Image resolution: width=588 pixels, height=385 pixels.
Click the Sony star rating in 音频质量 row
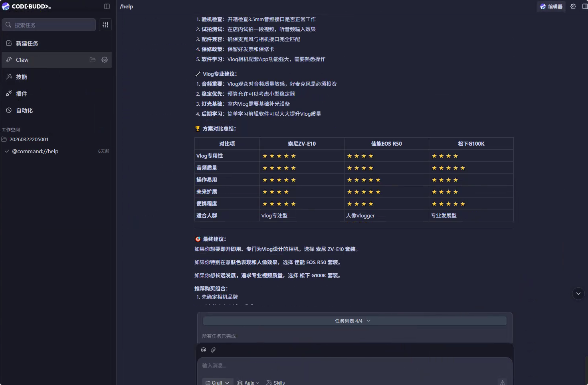[x=279, y=168]
